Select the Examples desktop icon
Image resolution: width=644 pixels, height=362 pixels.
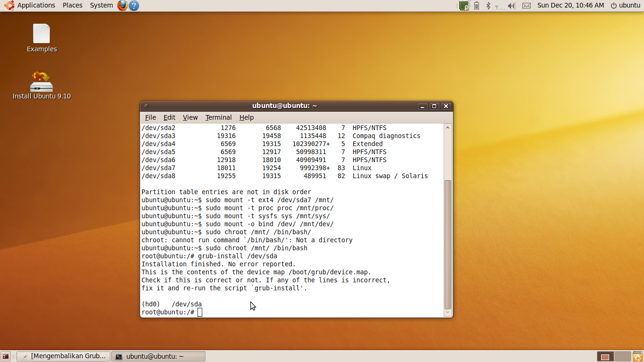pyautogui.click(x=41, y=38)
